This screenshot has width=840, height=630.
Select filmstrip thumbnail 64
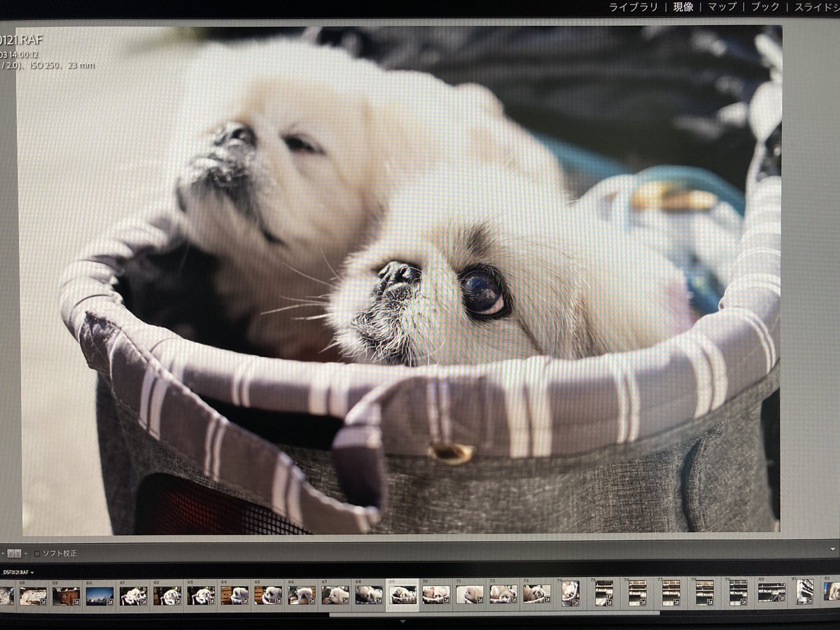coord(234,596)
